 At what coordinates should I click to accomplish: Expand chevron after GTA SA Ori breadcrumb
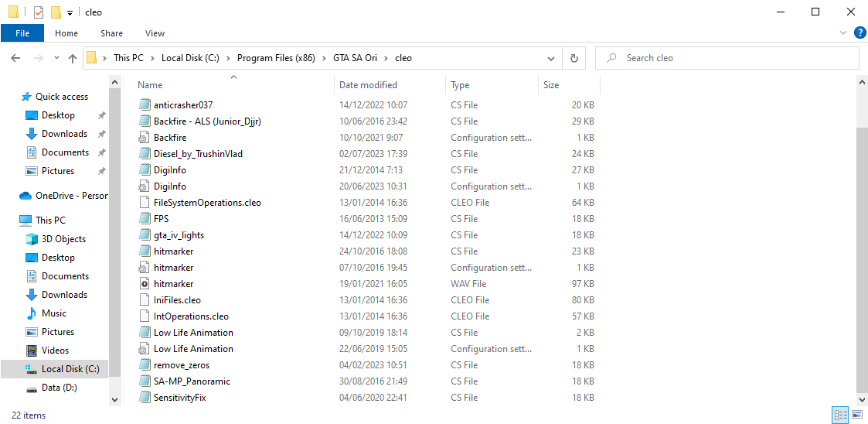pyautogui.click(x=386, y=57)
